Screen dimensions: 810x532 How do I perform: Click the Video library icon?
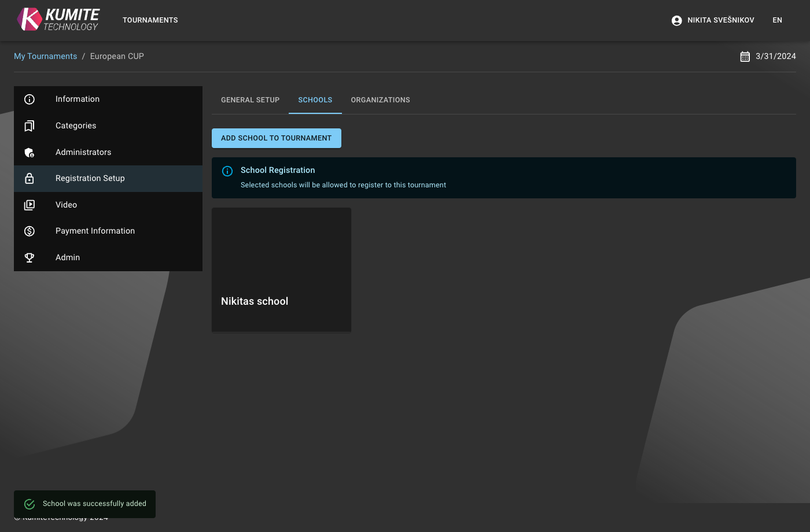click(30, 205)
